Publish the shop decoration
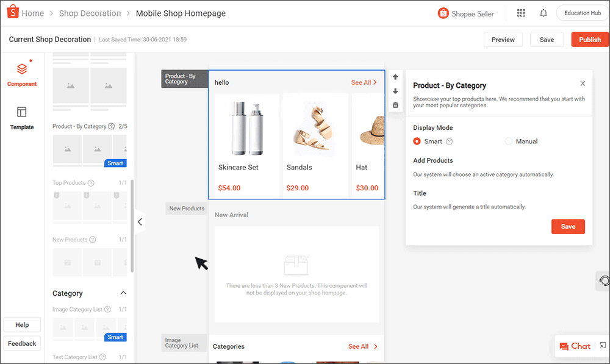This screenshot has width=610, height=364. coord(589,39)
